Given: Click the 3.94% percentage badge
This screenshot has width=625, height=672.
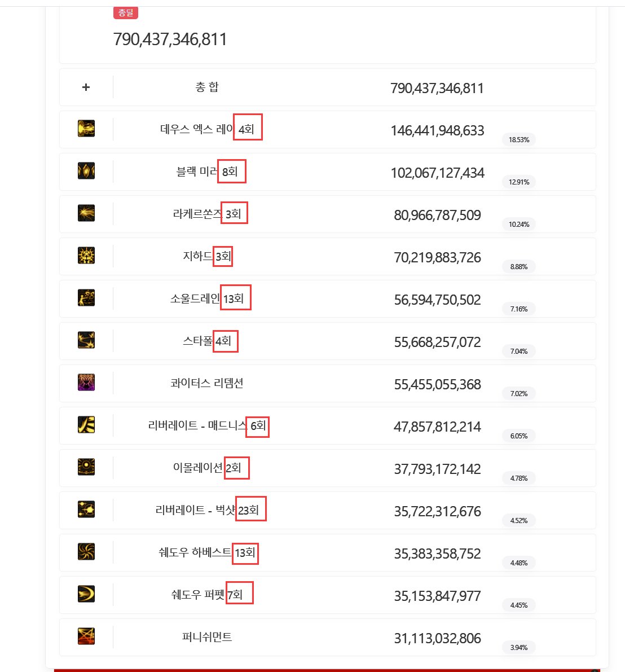Looking at the screenshot, I should 519,648.
